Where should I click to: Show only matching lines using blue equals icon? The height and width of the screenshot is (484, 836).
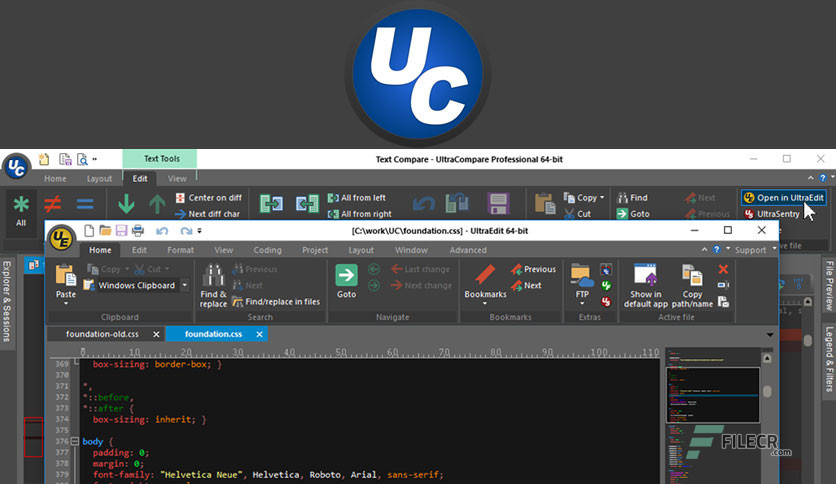[84, 204]
